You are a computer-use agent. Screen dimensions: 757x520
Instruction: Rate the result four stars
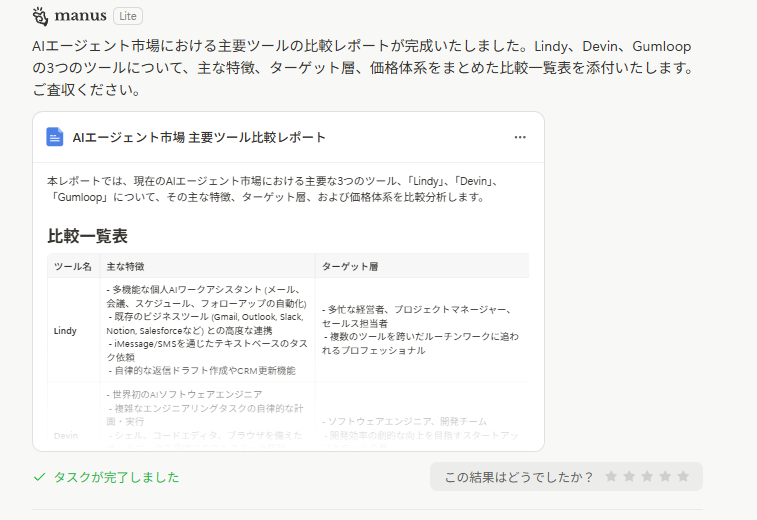[665, 477]
